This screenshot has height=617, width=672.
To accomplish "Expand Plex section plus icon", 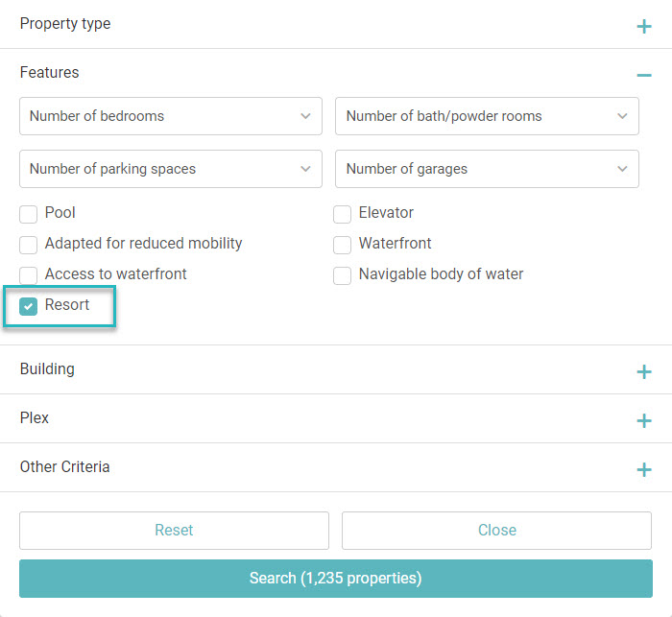I will point(644,420).
